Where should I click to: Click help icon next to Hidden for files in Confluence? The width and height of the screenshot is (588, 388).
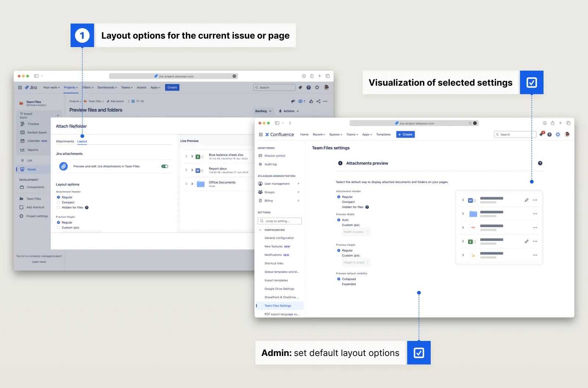(367, 207)
